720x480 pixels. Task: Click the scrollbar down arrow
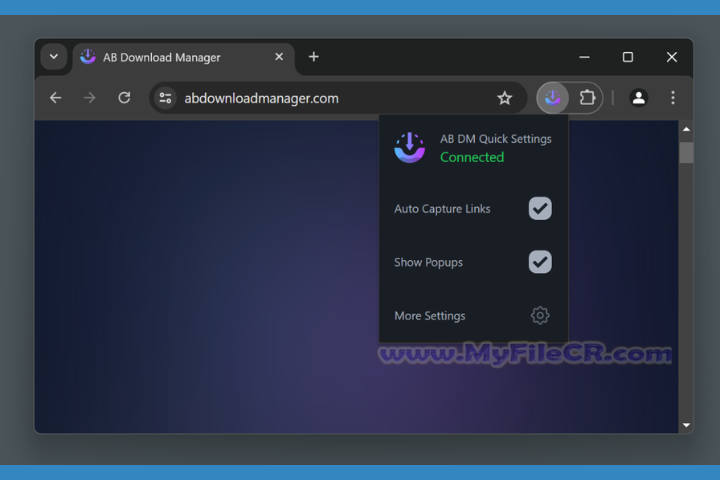(686, 425)
